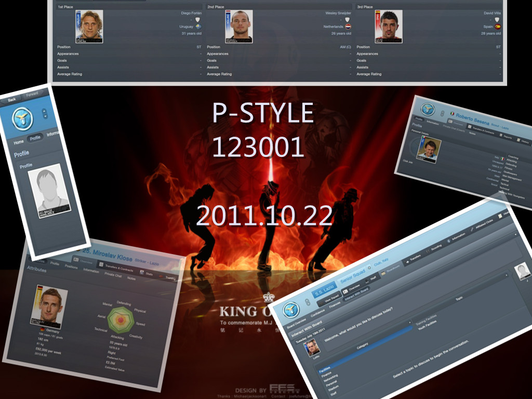Open the Boardroom tab with the folder icon

391,270
